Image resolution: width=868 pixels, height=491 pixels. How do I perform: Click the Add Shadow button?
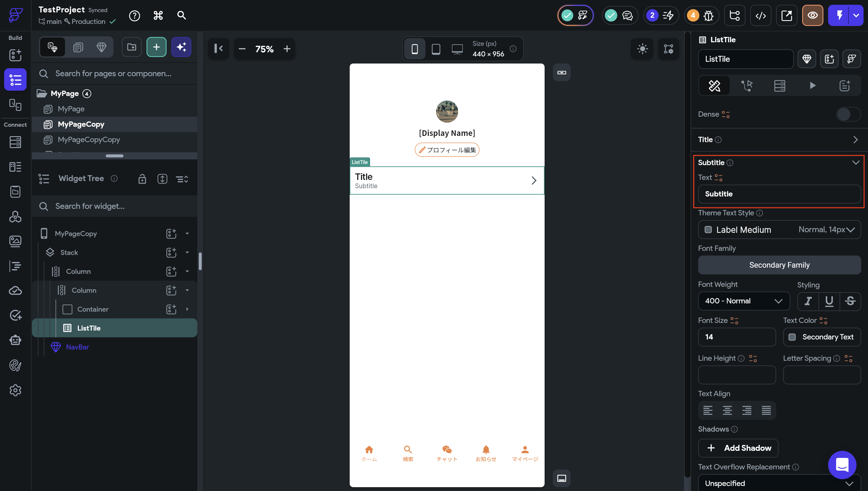(x=738, y=448)
